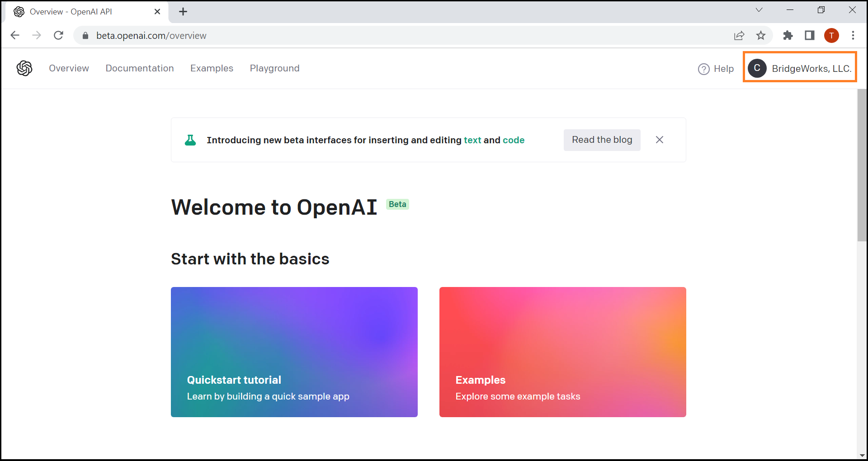Screen dimensions: 868x461
Task: Minimize the browser window
Action: pyautogui.click(x=790, y=10)
